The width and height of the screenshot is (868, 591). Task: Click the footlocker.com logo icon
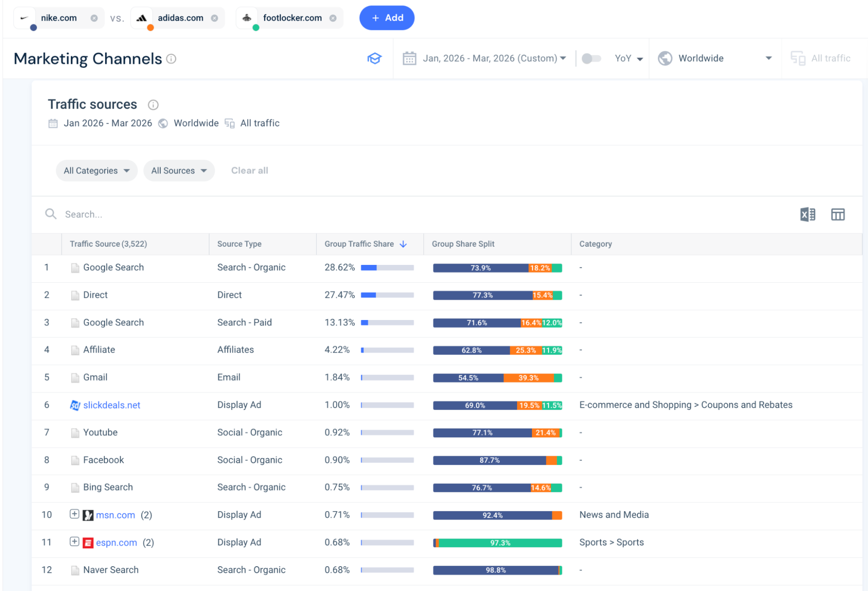pyautogui.click(x=247, y=18)
